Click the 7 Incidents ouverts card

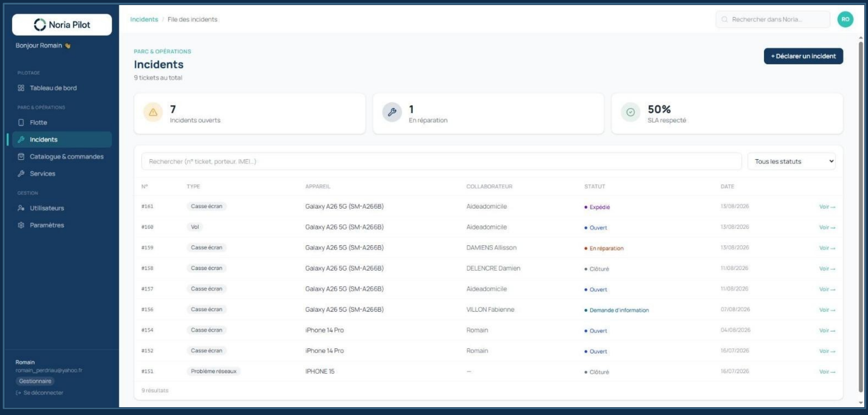click(x=250, y=114)
